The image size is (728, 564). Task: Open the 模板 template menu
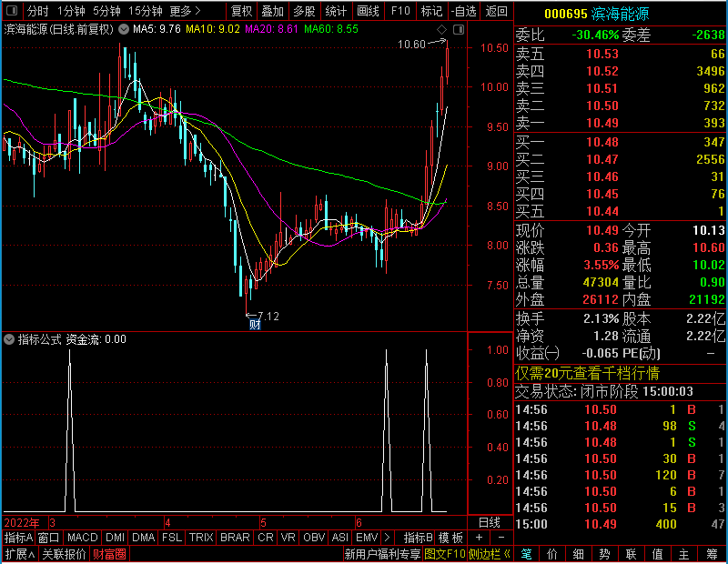tap(450, 538)
